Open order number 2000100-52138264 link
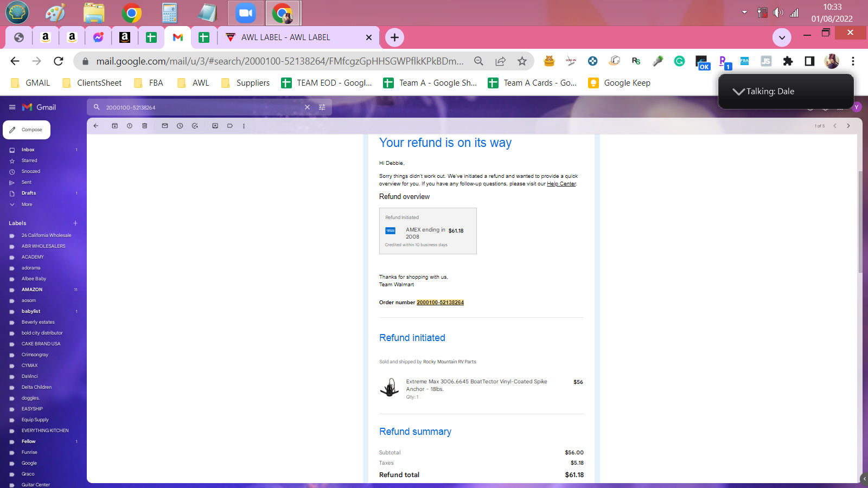868x488 pixels. [x=440, y=303]
